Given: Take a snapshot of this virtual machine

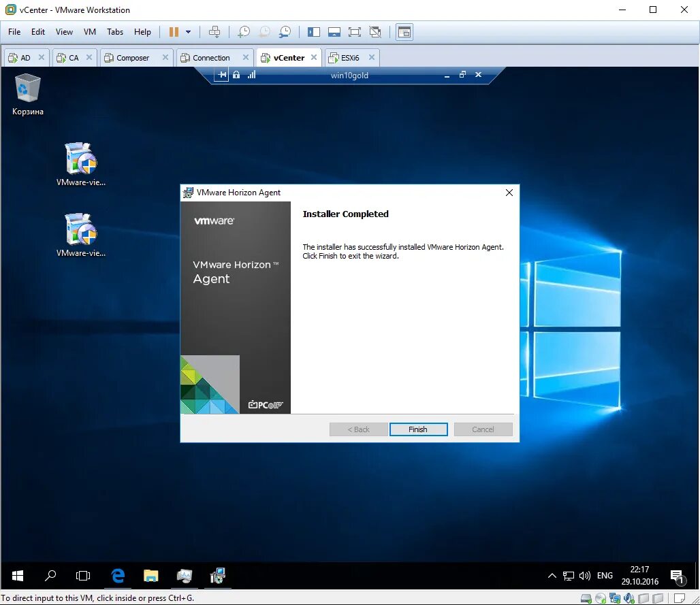Looking at the screenshot, I should tap(243, 31).
